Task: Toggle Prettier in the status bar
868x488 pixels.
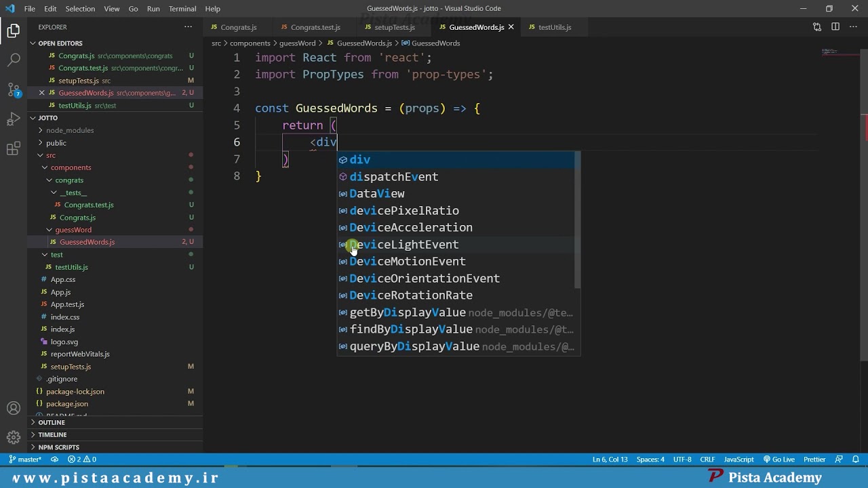Action: pyautogui.click(x=814, y=460)
